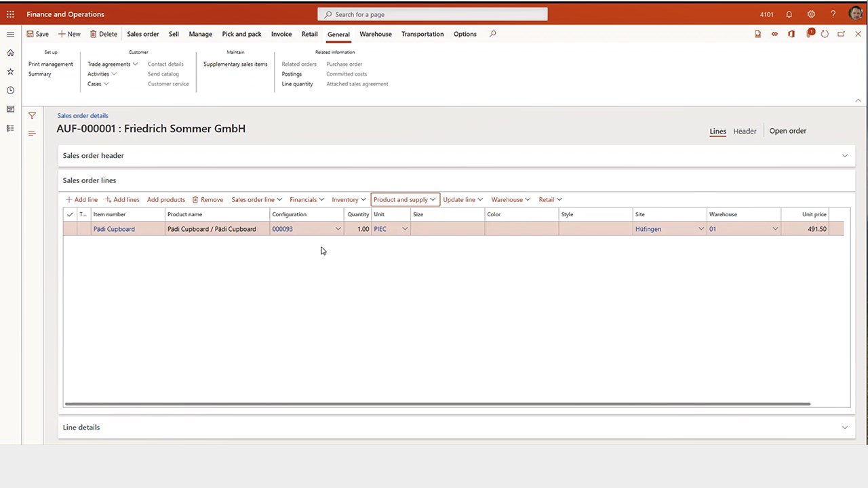Open notifications bell icon
The image size is (868, 488).
coord(789,14)
